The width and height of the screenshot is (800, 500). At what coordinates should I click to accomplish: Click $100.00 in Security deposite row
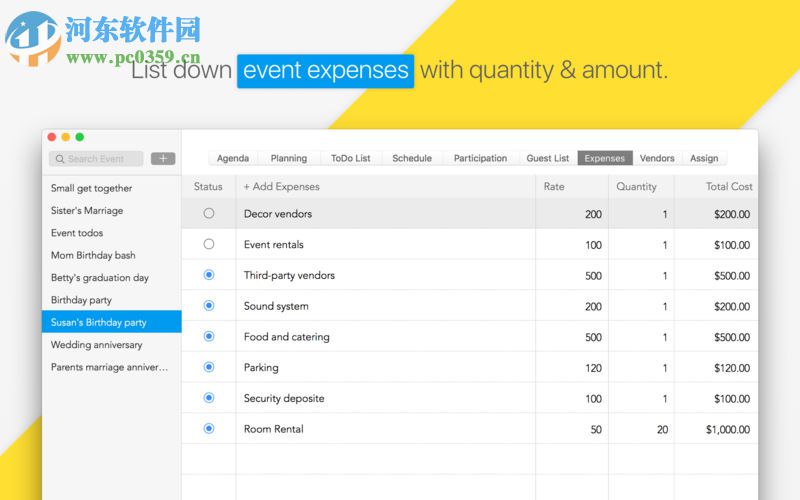tap(732, 399)
